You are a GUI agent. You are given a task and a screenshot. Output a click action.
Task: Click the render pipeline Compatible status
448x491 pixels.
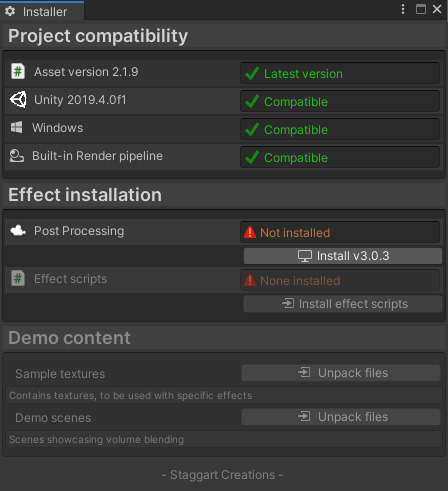pyautogui.click(x=340, y=157)
